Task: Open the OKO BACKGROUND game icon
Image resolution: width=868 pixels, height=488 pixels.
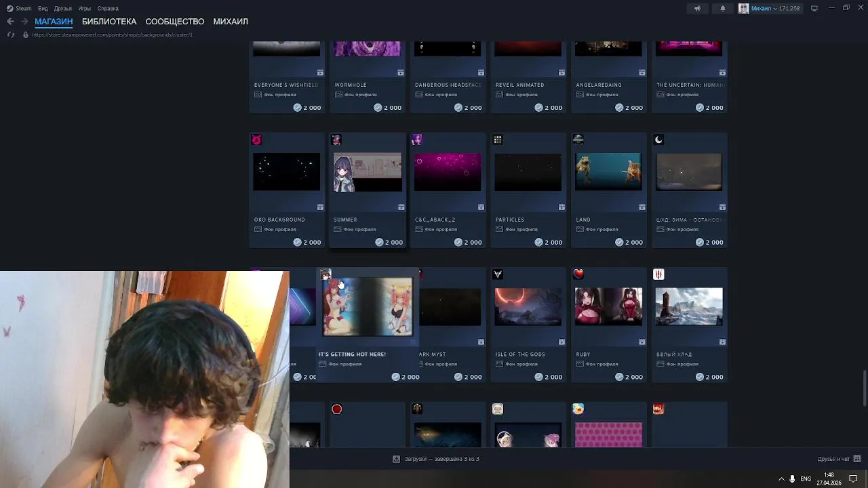Action: 256,140
